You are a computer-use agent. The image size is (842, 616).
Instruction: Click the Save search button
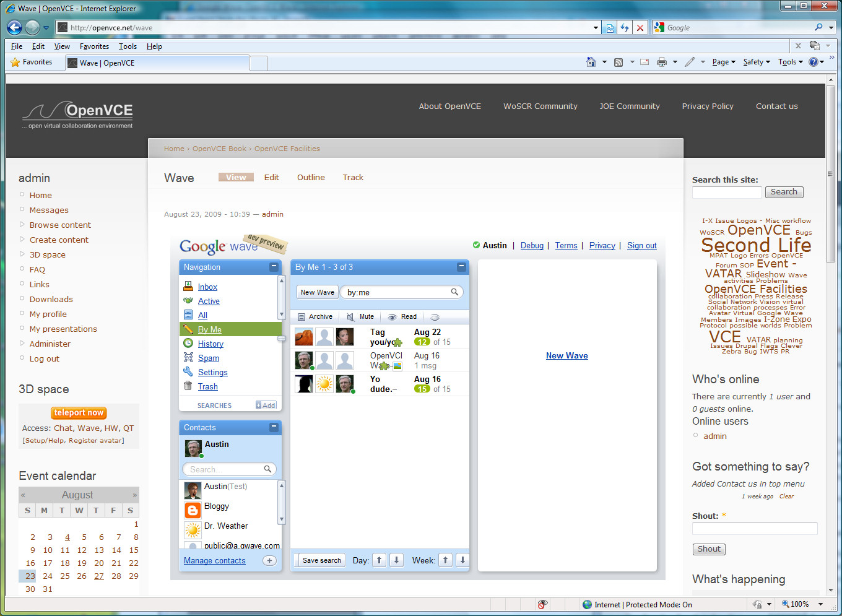pos(321,560)
